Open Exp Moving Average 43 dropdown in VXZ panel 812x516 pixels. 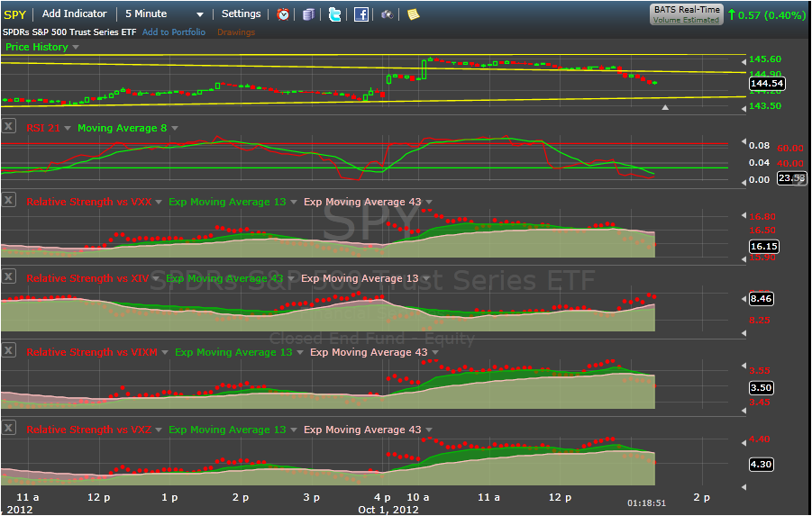pyautogui.click(x=429, y=430)
